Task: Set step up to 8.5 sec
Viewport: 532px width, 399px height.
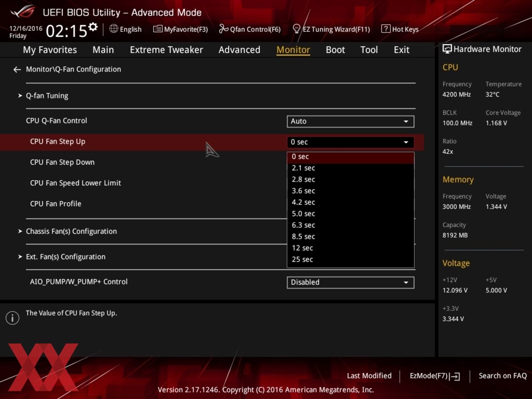Action: (x=350, y=237)
